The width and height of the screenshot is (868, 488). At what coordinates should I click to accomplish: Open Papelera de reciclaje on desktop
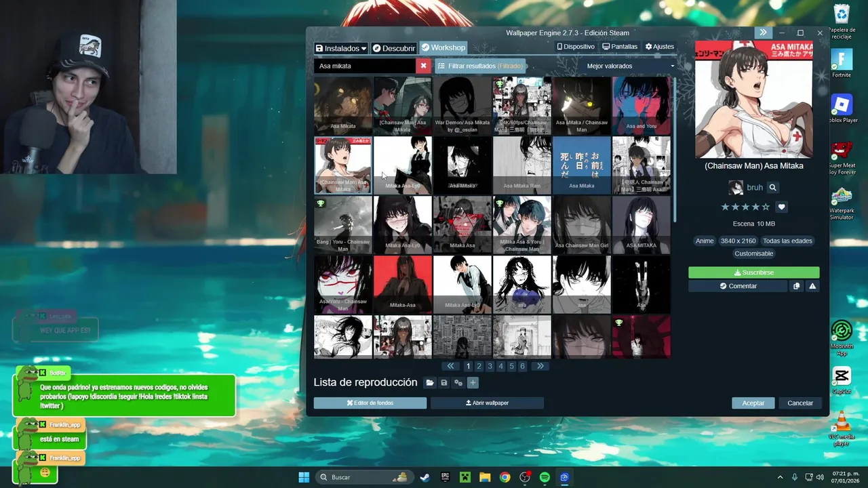point(842,22)
